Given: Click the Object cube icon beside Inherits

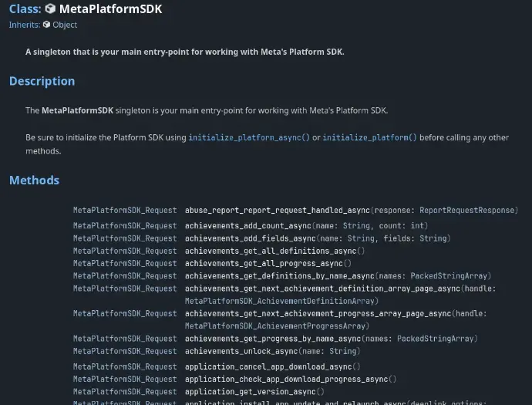Looking at the screenshot, I should (x=46, y=25).
